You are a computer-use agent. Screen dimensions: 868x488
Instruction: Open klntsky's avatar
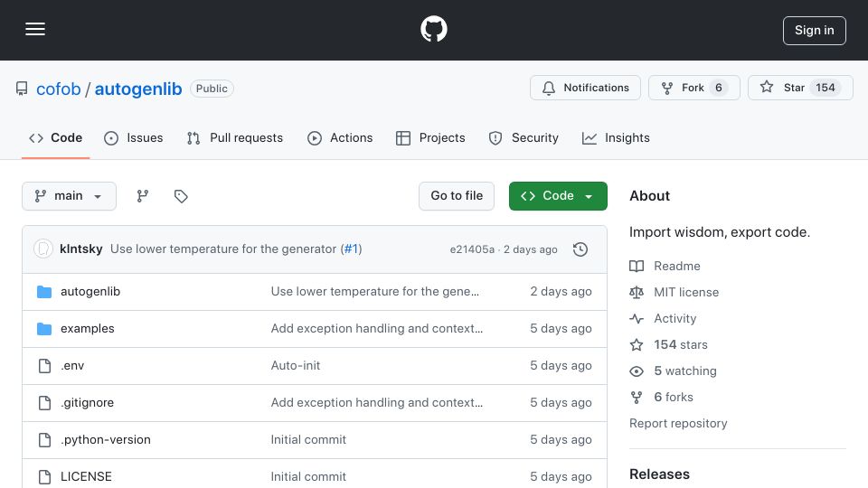point(43,249)
